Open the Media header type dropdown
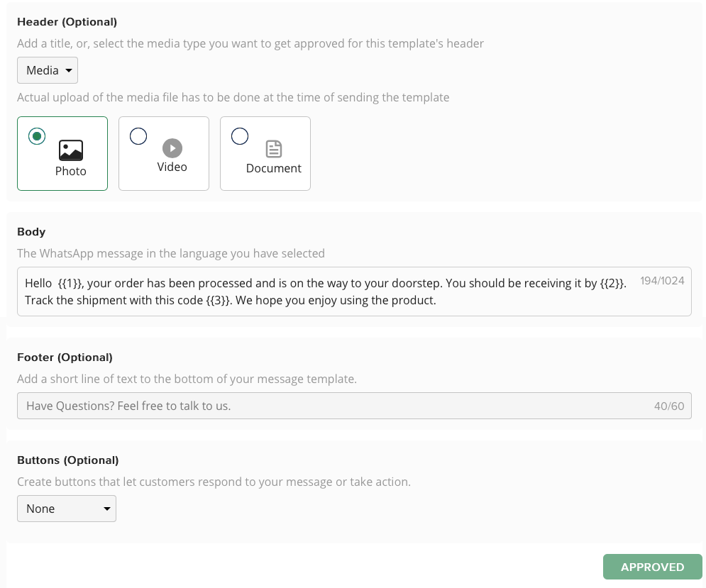This screenshot has width=706, height=588. [47, 70]
